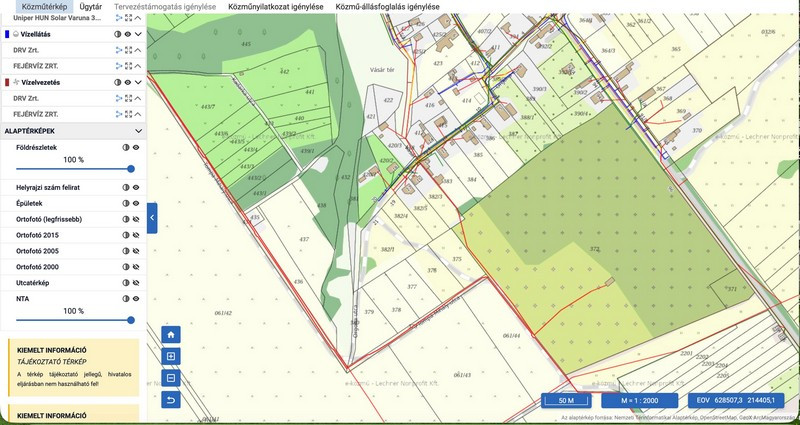Collapse the Vízellátás layer group
Image resolution: width=800 pixels, height=425 pixels.
pyautogui.click(x=138, y=33)
